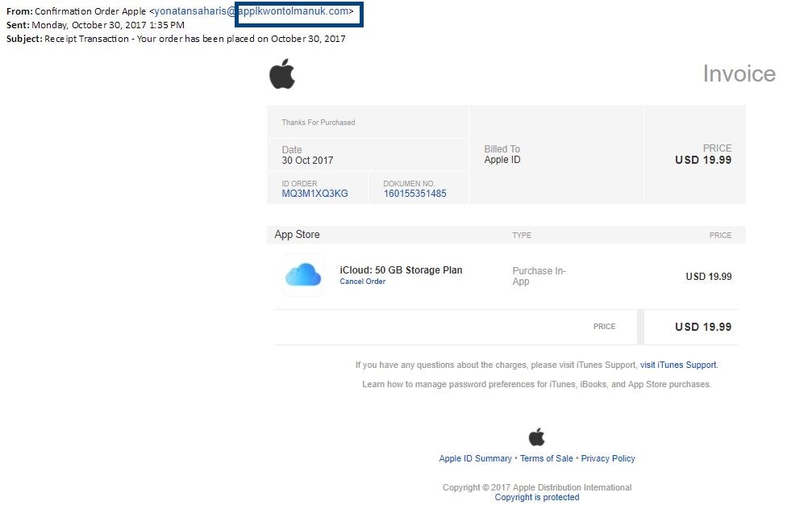Click the Apple ID value under Billed To

point(502,160)
